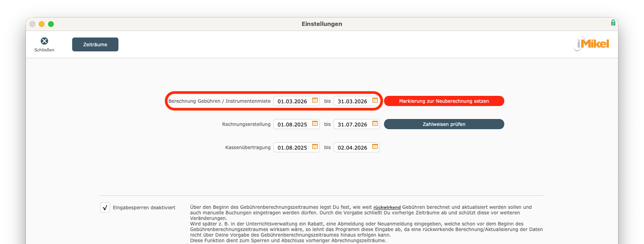Click the Einstellungen window title

click(322, 24)
